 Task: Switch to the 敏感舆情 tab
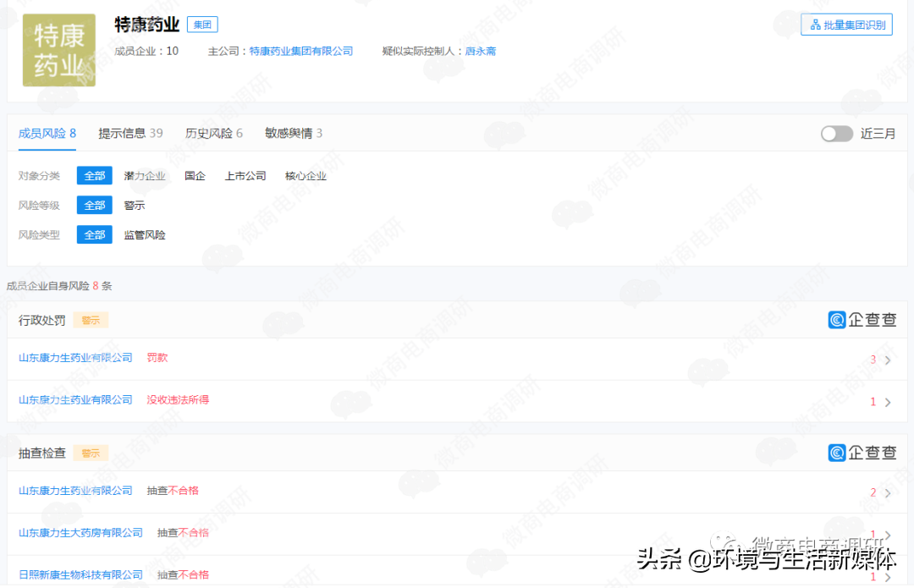coord(294,134)
